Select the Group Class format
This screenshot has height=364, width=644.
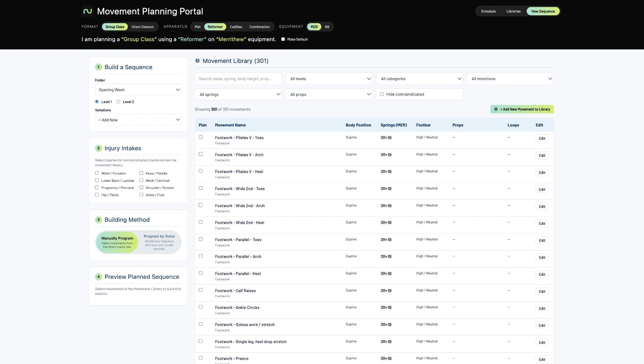tap(115, 27)
